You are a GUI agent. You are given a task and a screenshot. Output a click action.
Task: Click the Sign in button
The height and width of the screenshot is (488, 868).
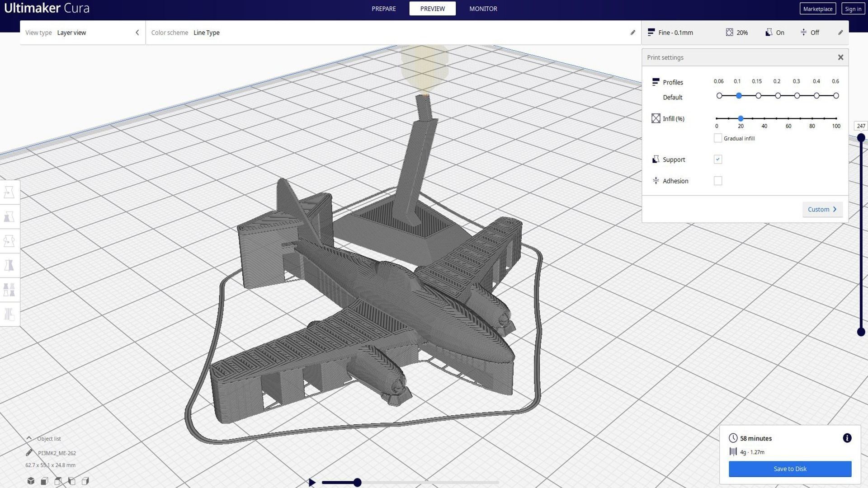[853, 9]
